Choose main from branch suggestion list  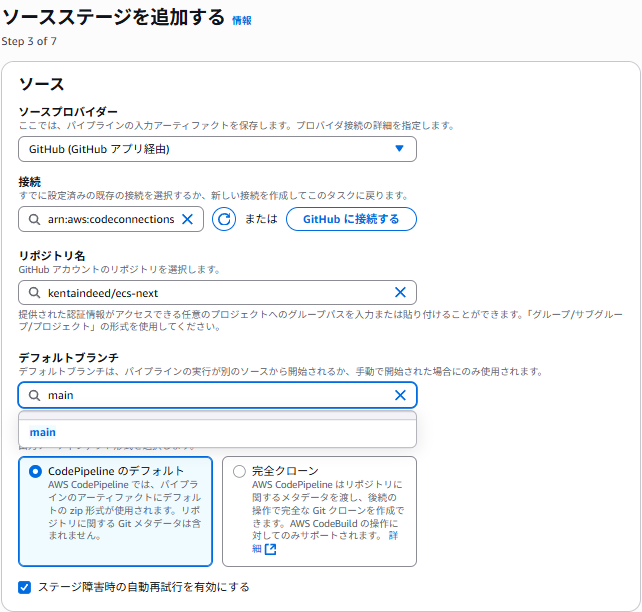(x=43, y=432)
